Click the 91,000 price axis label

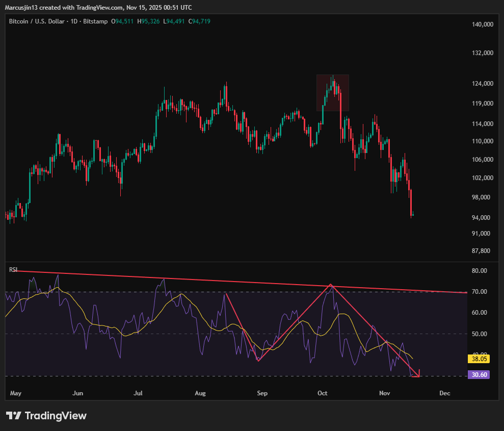[x=481, y=234]
